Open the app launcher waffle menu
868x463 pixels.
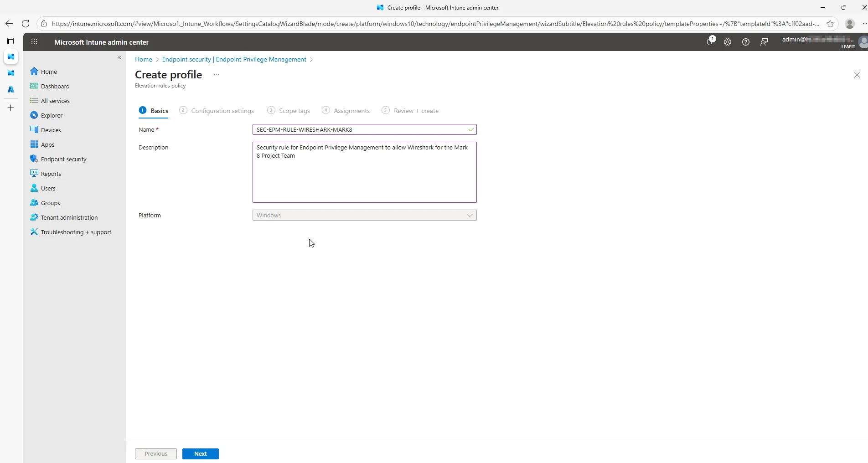click(34, 42)
